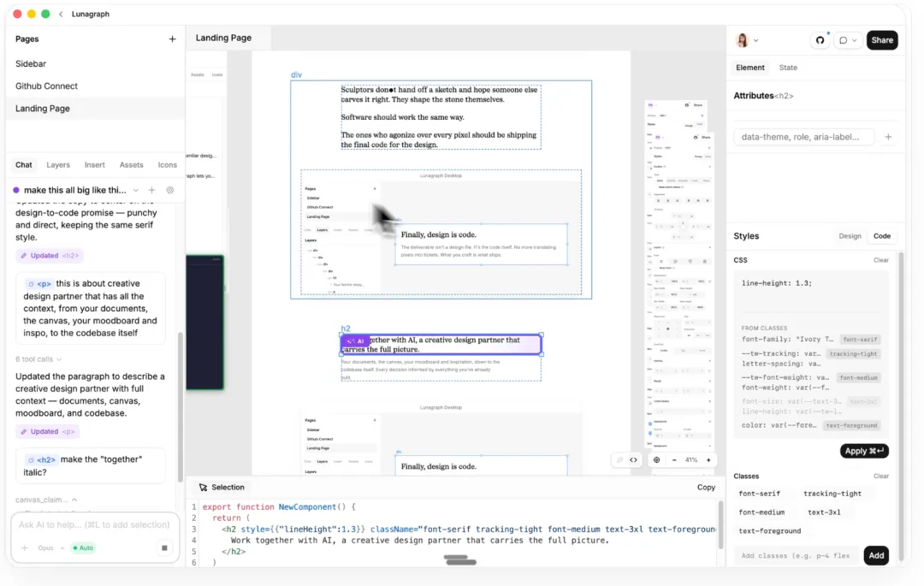Click the 41% zoom level value

click(691, 460)
